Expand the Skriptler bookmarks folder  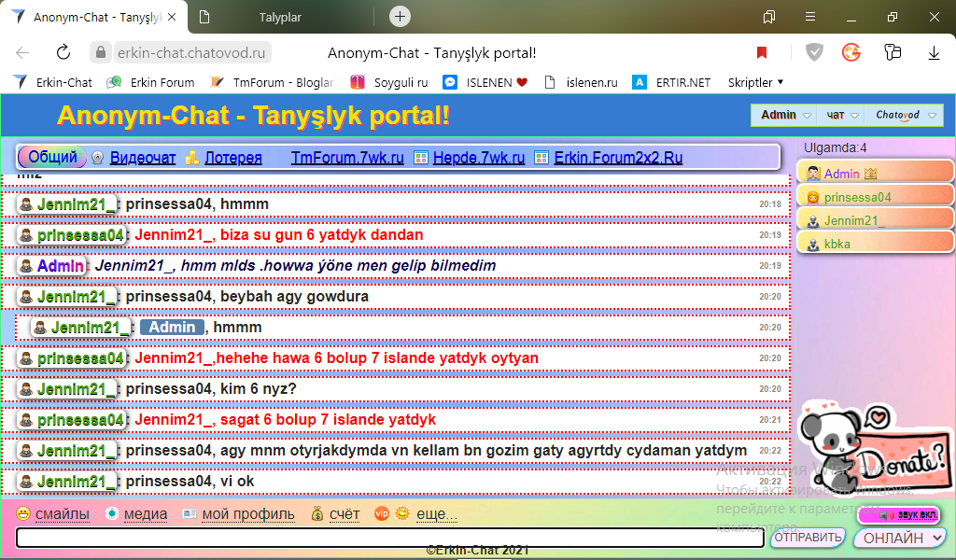point(755,82)
